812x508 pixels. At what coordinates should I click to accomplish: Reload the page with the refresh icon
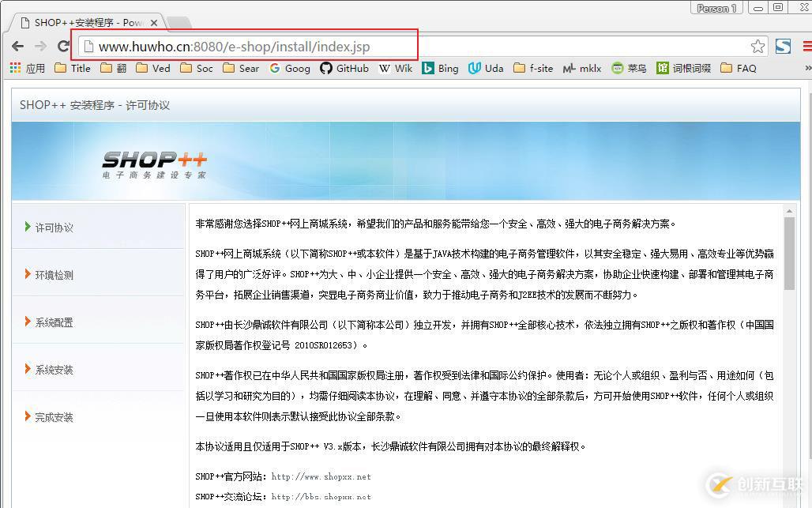(x=63, y=46)
